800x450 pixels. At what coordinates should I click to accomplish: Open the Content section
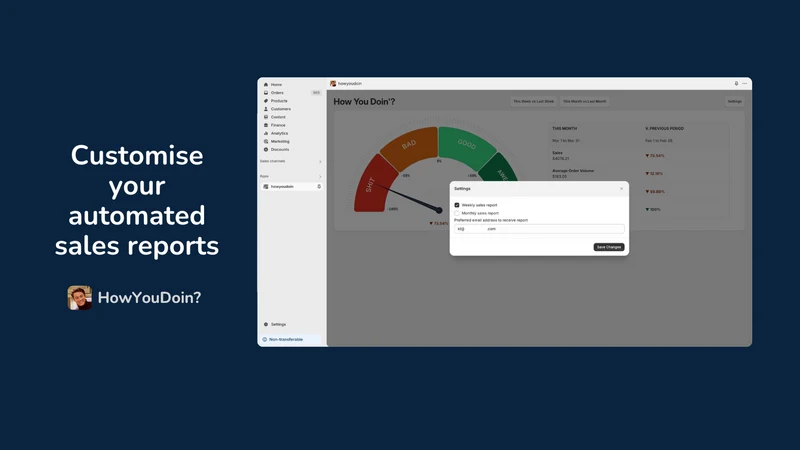(278, 117)
